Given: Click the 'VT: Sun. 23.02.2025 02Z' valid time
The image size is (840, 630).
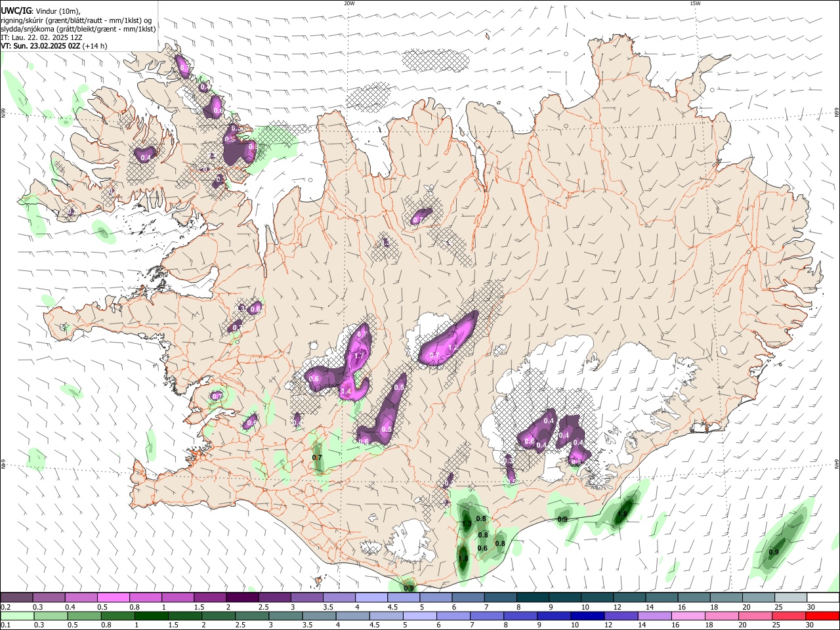Looking at the screenshot, I should 41,46.
